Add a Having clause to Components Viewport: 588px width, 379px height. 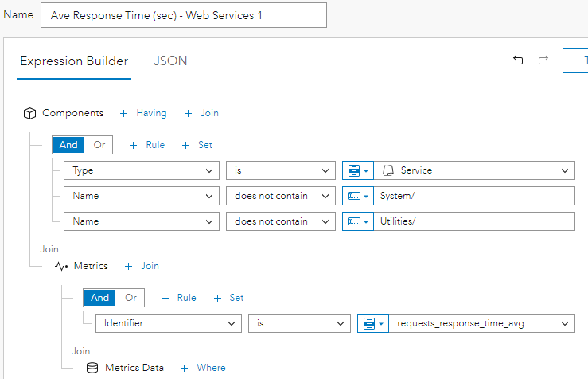pyautogui.click(x=143, y=113)
